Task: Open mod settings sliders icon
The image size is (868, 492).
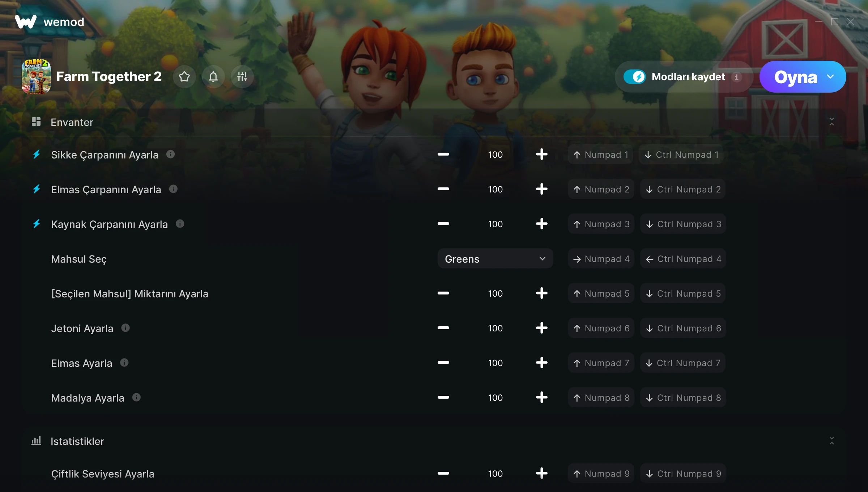Action: 242,77
